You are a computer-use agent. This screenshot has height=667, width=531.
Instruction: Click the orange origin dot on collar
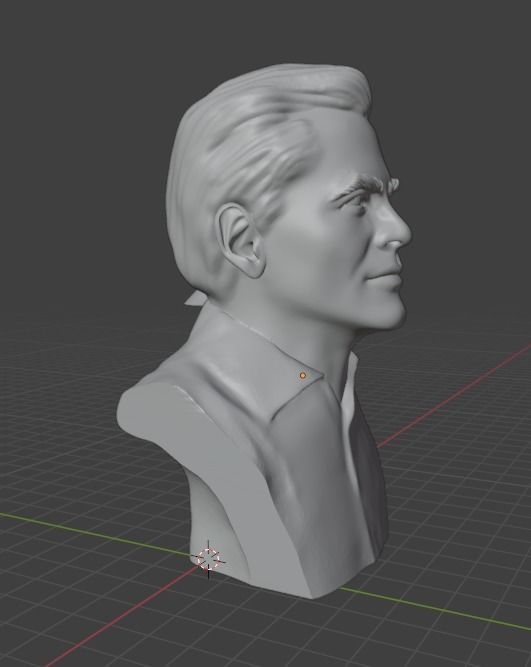303,375
